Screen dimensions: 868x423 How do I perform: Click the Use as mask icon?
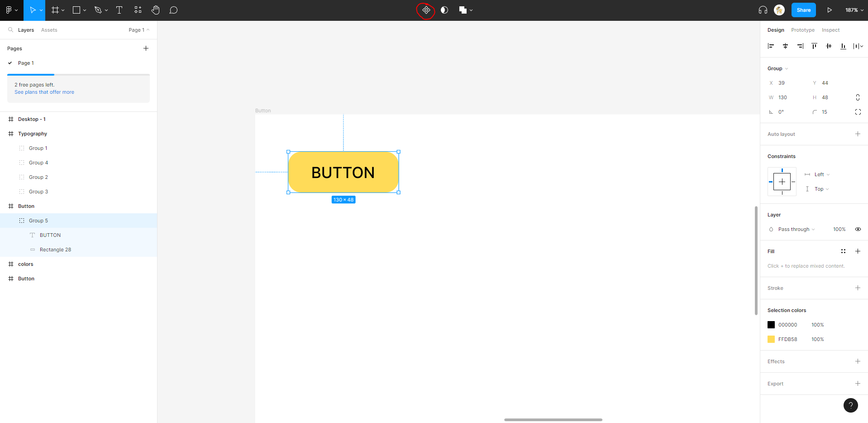(x=444, y=10)
